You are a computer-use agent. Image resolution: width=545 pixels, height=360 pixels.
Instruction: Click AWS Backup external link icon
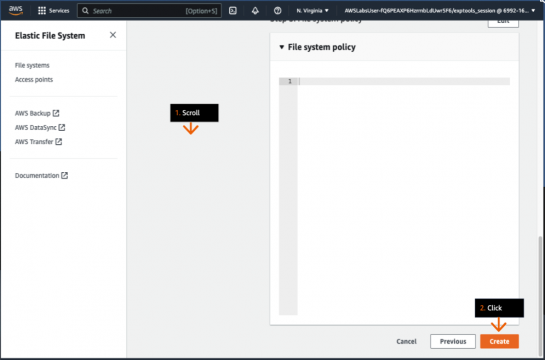[56, 113]
